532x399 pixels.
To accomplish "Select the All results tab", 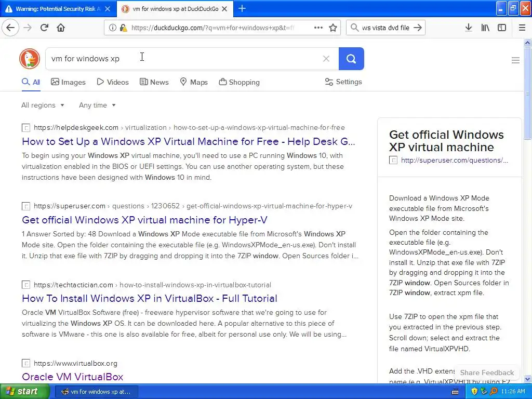I will point(31,82).
